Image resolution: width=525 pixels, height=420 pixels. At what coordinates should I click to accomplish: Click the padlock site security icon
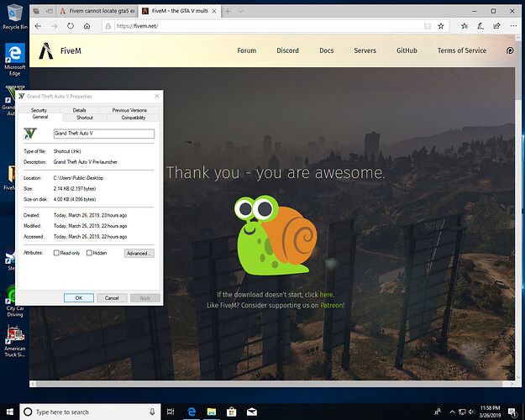click(x=108, y=26)
